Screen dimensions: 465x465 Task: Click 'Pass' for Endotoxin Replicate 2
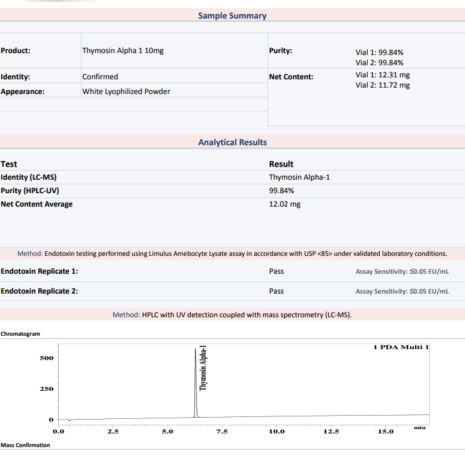pyautogui.click(x=276, y=291)
